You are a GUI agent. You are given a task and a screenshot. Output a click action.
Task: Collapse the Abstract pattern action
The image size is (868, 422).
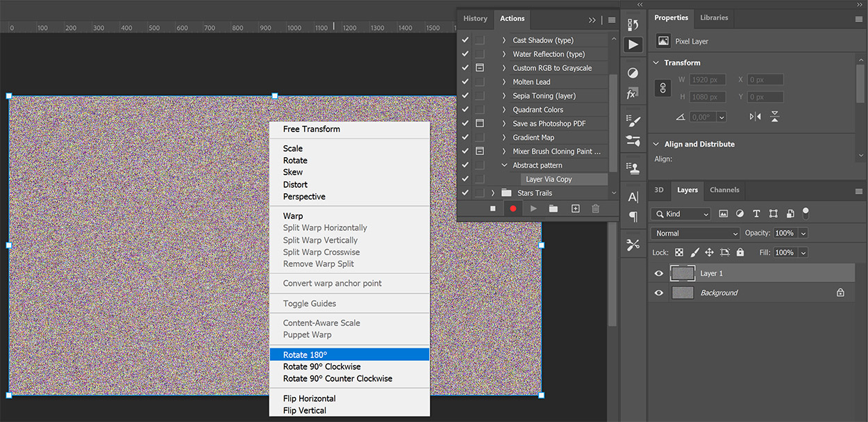click(x=505, y=165)
